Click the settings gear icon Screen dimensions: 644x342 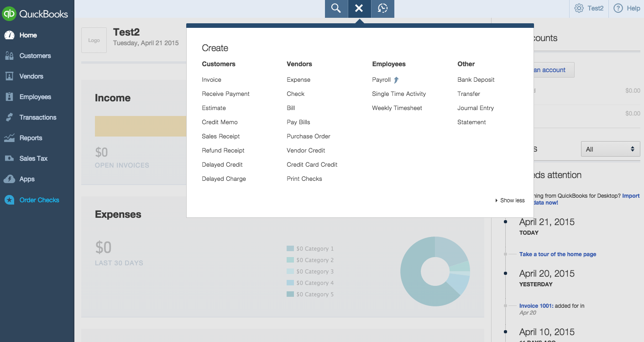(x=579, y=8)
